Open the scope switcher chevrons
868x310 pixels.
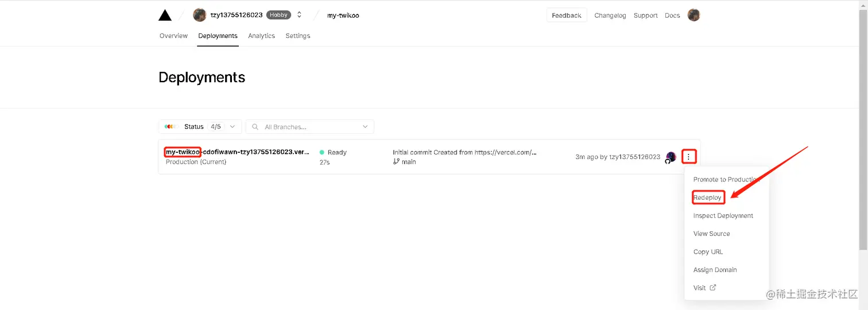pyautogui.click(x=299, y=15)
